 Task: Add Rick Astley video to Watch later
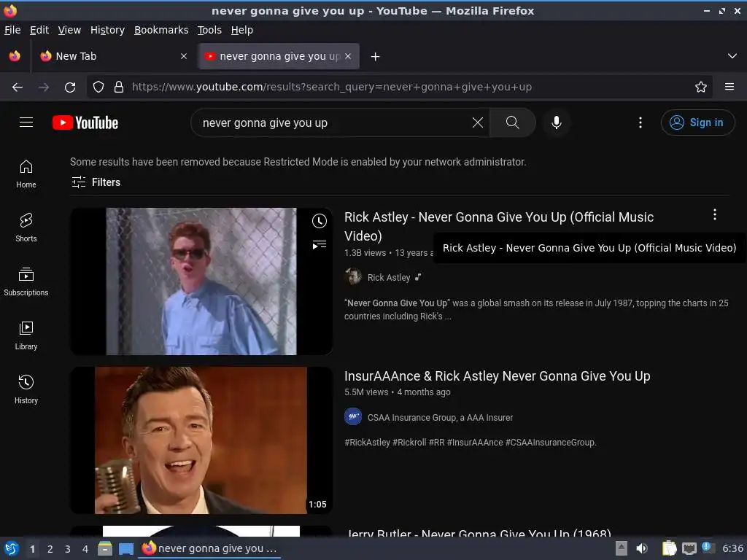coord(320,221)
